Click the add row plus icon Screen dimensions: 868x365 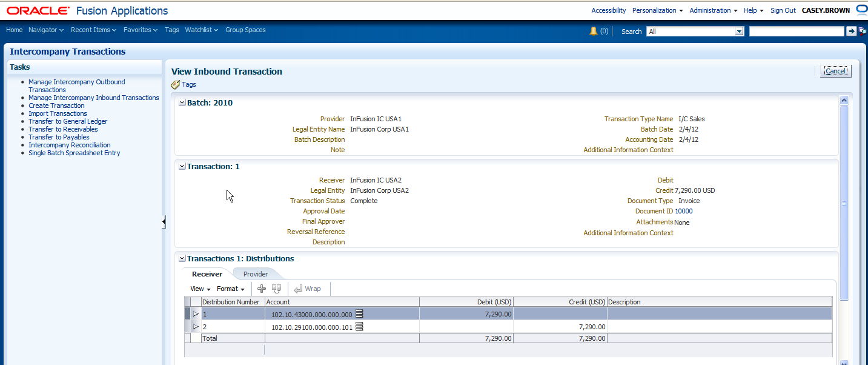pos(262,289)
